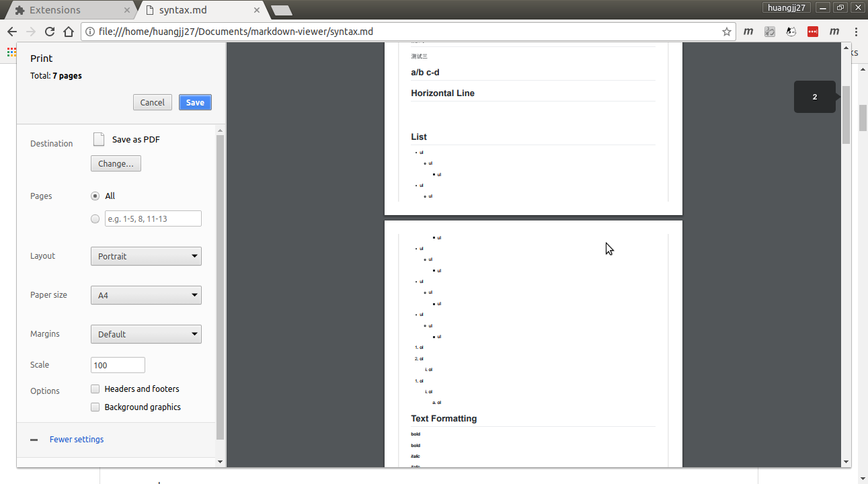
Task: Open the Layout Portrait dropdown
Action: click(x=146, y=256)
